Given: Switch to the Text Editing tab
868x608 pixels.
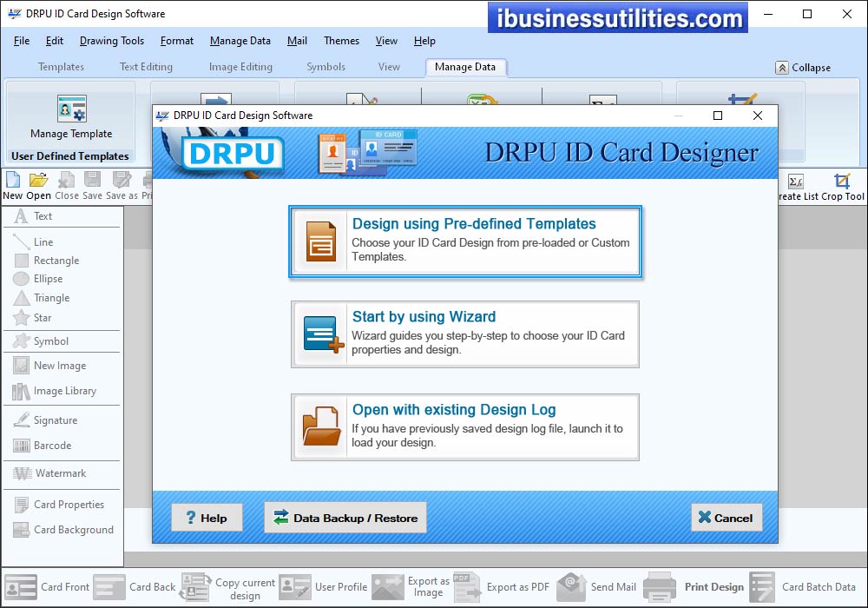Looking at the screenshot, I should [145, 67].
